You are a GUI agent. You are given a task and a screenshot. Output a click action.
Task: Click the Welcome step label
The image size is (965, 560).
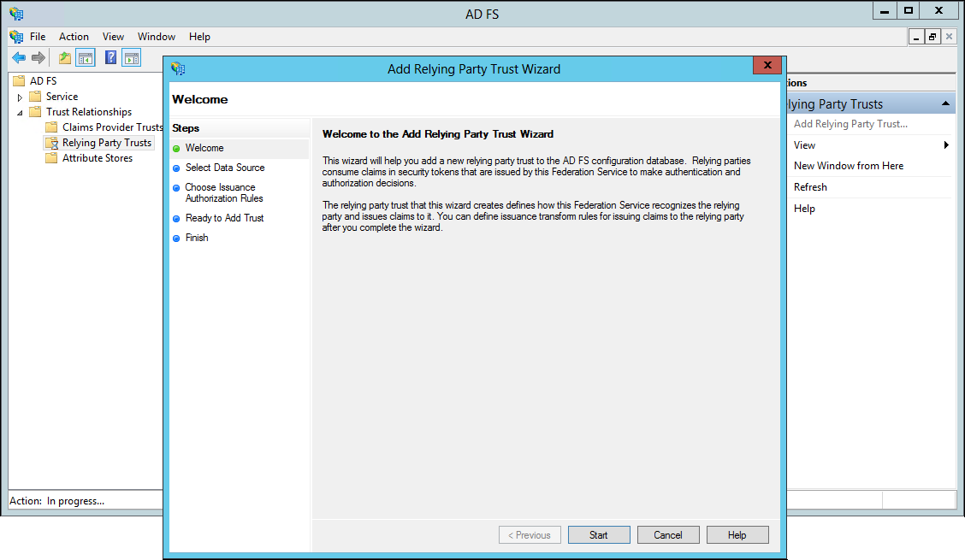204,148
